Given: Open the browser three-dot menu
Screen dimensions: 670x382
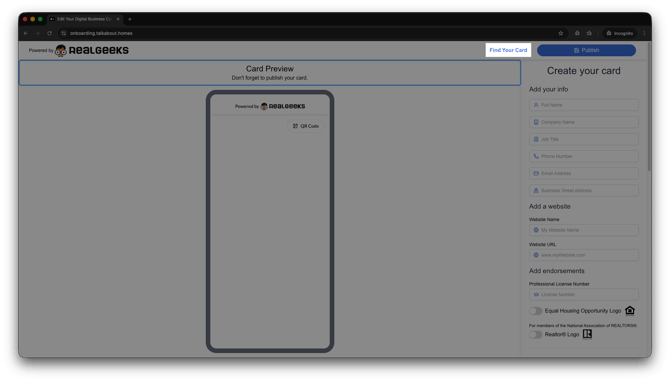Looking at the screenshot, I should pyautogui.click(x=644, y=33).
